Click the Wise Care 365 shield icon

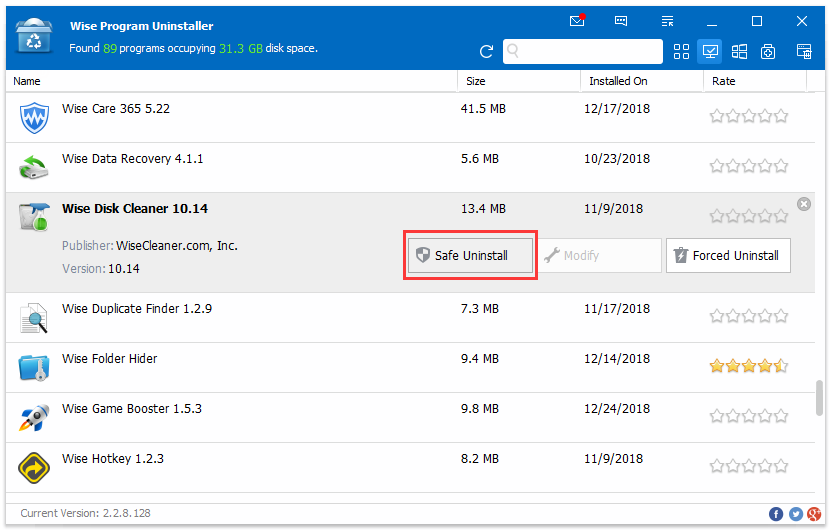(x=34, y=117)
